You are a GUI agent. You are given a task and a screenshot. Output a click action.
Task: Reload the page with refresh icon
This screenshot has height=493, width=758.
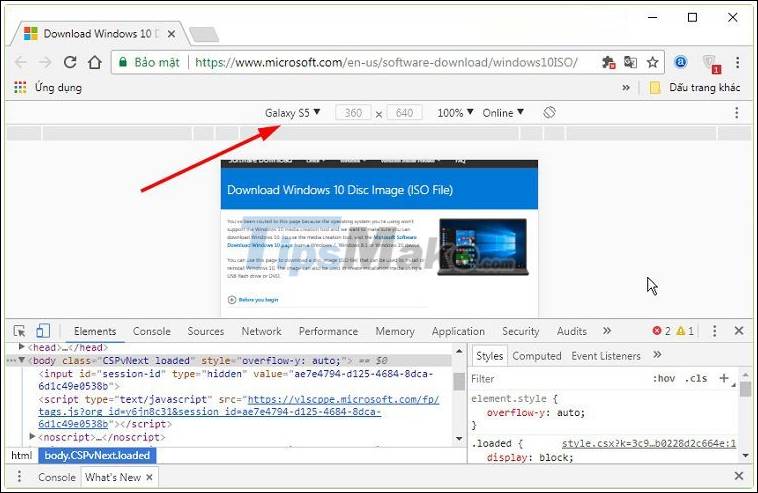point(70,62)
